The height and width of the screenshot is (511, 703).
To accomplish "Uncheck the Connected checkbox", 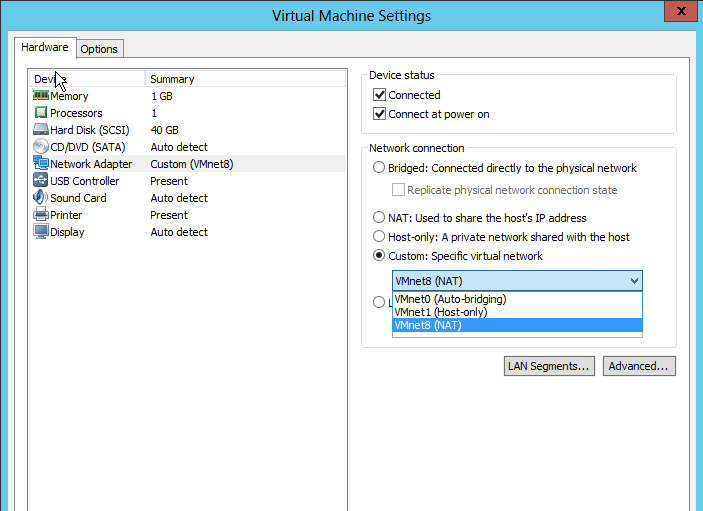I will point(380,95).
